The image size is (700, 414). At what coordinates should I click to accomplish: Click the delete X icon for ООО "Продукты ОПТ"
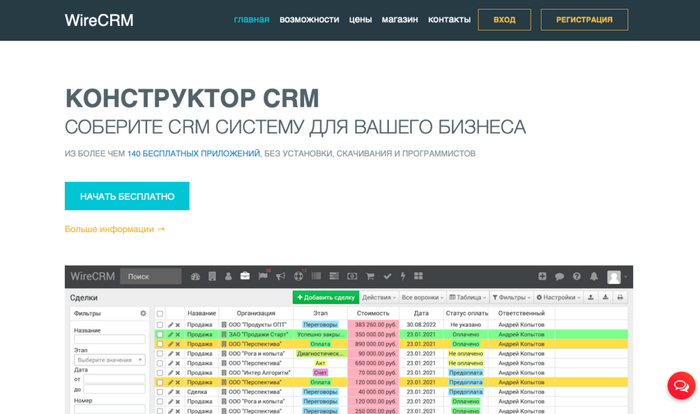point(178,325)
